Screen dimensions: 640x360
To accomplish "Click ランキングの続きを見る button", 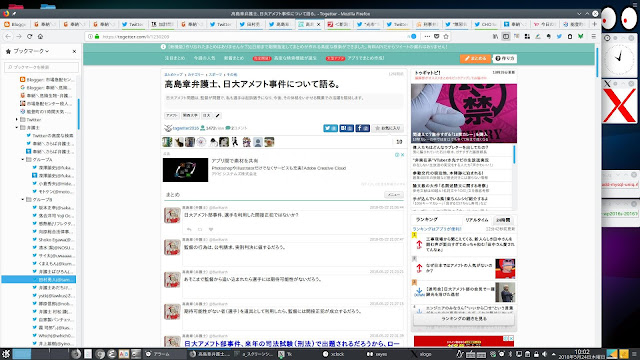I will click(x=464, y=319).
